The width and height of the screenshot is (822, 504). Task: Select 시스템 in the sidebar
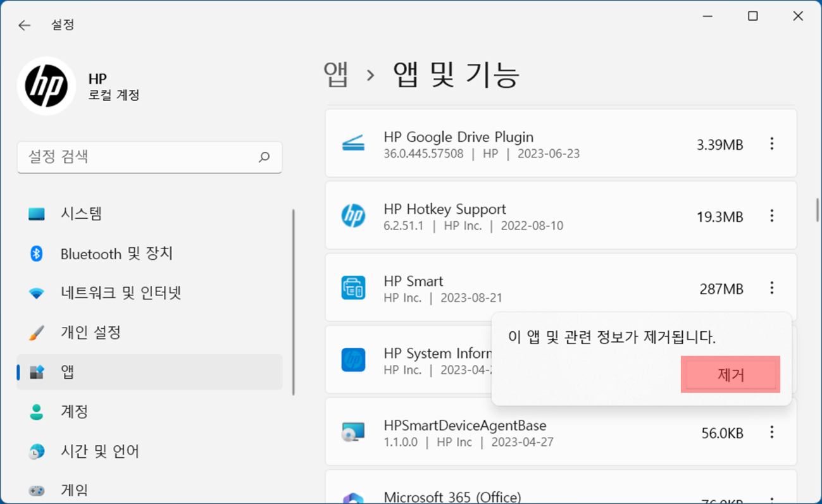click(149, 214)
